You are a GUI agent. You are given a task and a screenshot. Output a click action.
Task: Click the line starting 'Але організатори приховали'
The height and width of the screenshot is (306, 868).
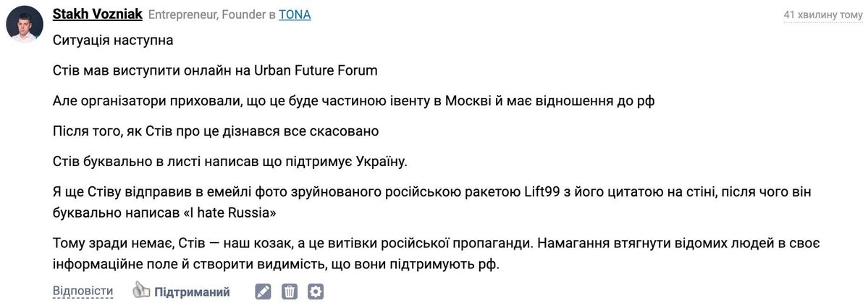coord(354,102)
